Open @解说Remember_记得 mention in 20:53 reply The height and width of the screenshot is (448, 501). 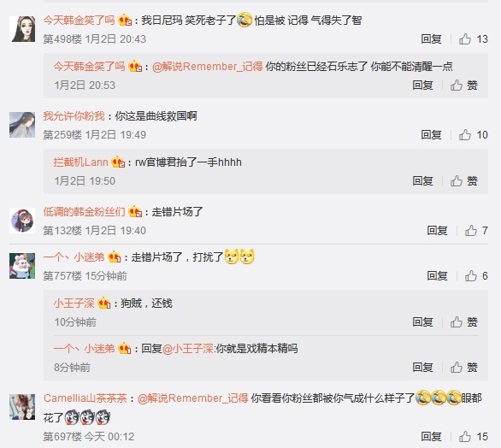point(207,67)
